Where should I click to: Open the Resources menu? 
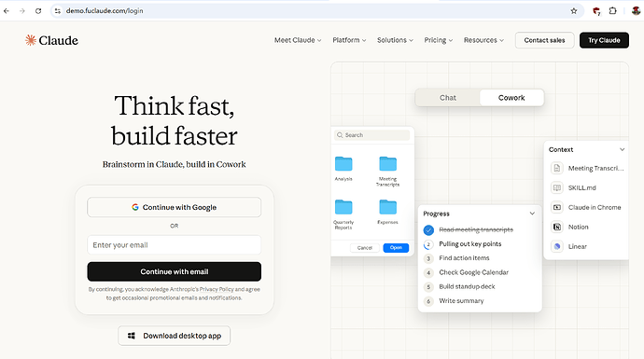tap(483, 40)
